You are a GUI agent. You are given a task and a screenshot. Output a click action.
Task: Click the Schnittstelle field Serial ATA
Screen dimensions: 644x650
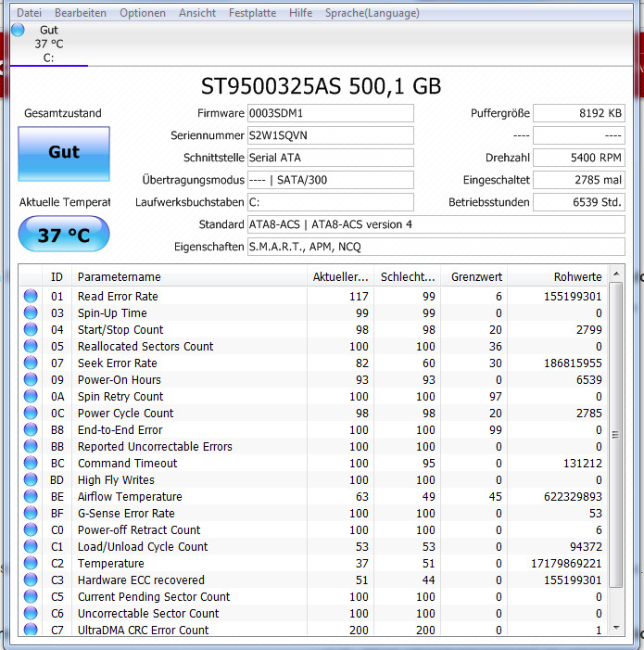point(331,158)
